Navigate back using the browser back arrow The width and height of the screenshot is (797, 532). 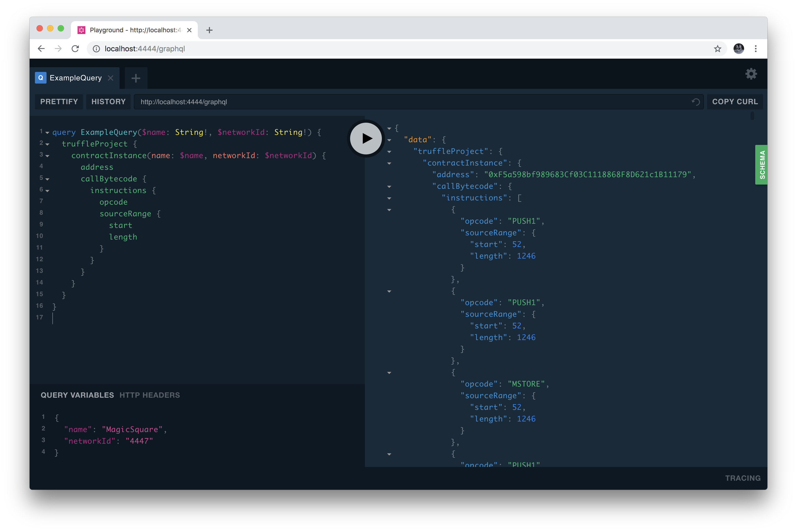tap(41, 48)
